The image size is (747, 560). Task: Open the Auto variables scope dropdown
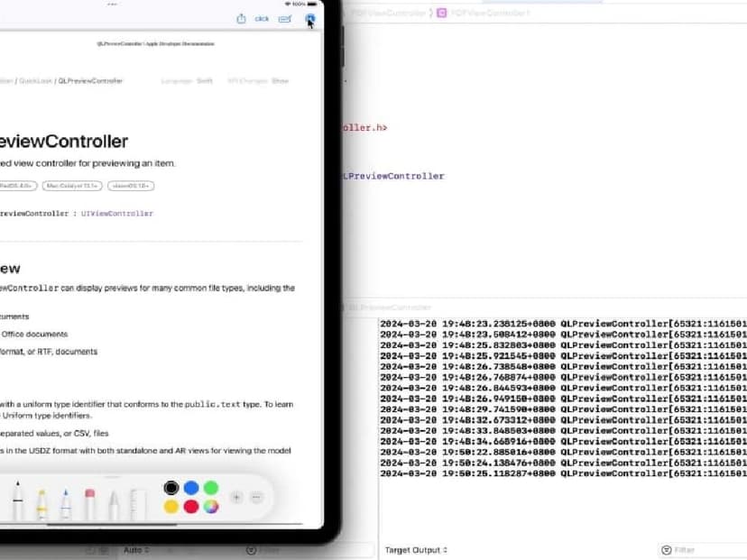coord(136,550)
